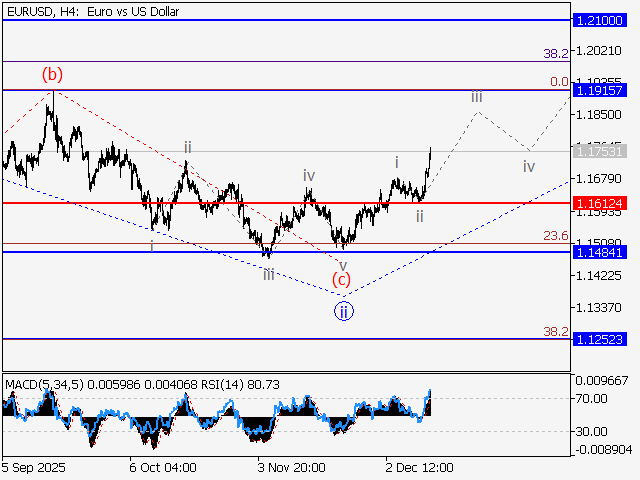Click the 6 Oct 04:00 time label
Screen dimensions: 640x480
[162, 467]
